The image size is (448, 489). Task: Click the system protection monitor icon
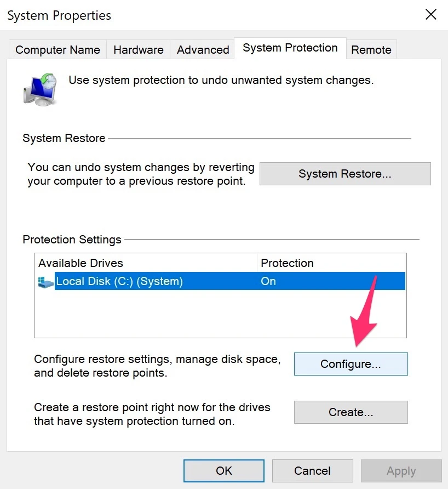[x=40, y=87]
